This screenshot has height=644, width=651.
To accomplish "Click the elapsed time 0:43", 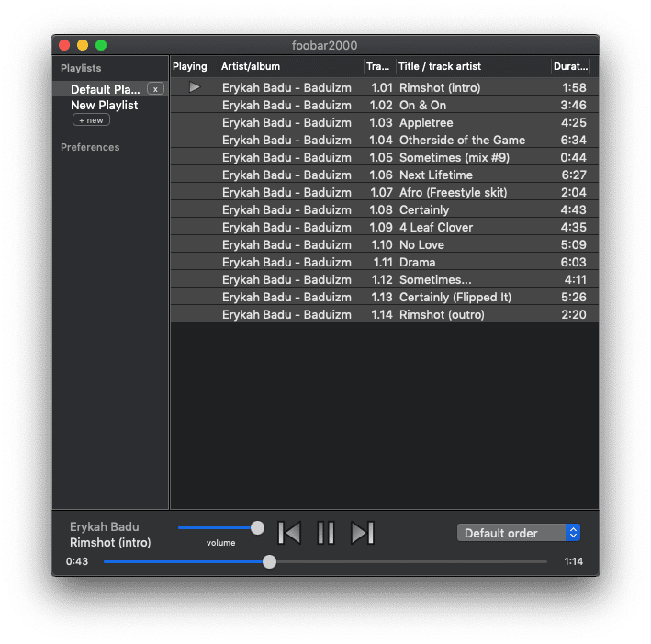I will click(x=77, y=561).
